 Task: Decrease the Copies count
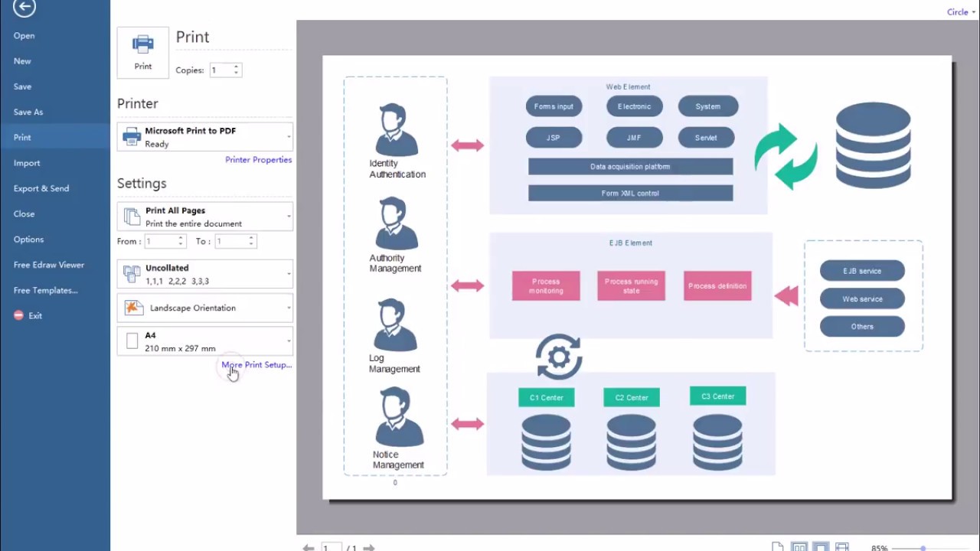coord(237,73)
